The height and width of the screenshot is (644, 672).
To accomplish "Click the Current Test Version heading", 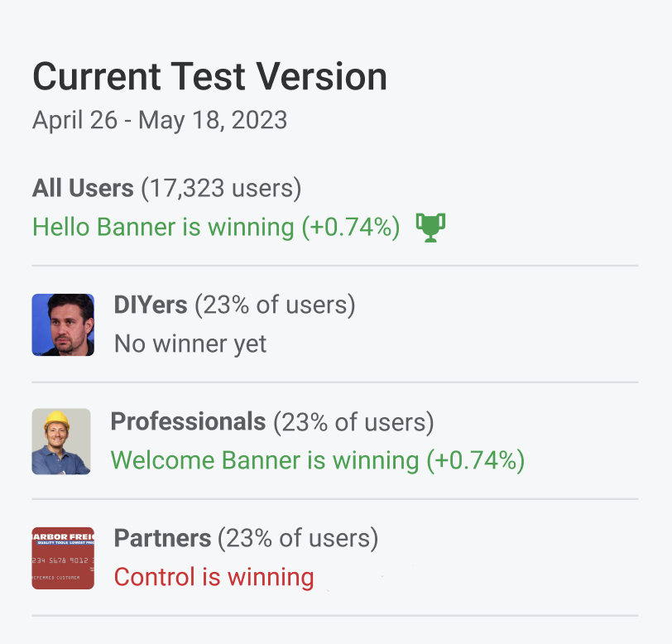I will click(209, 77).
